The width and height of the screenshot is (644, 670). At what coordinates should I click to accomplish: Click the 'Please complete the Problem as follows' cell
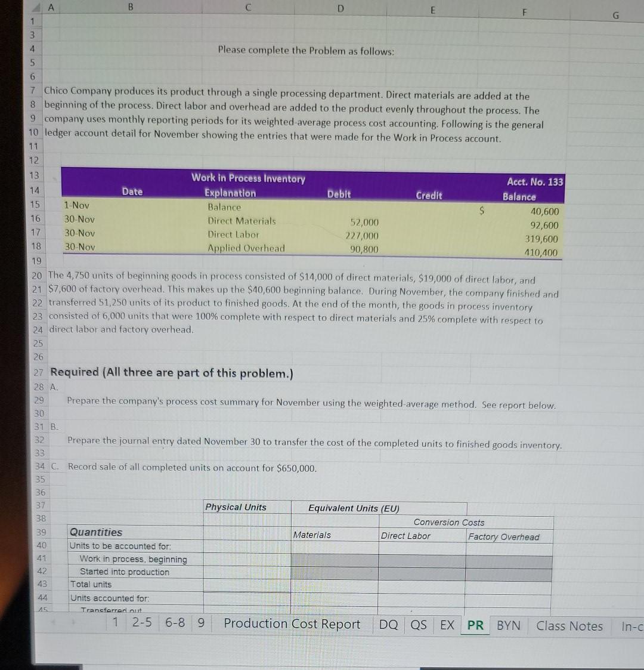(306, 51)
